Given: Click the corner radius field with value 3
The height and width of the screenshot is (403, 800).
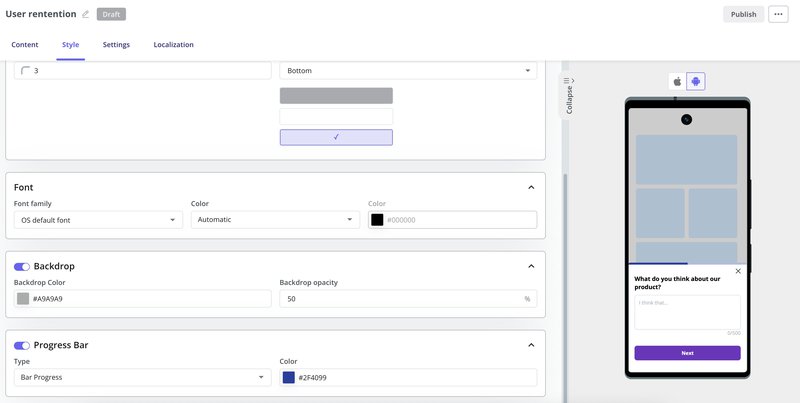Looking at the screenshot, I should [142, 70].
